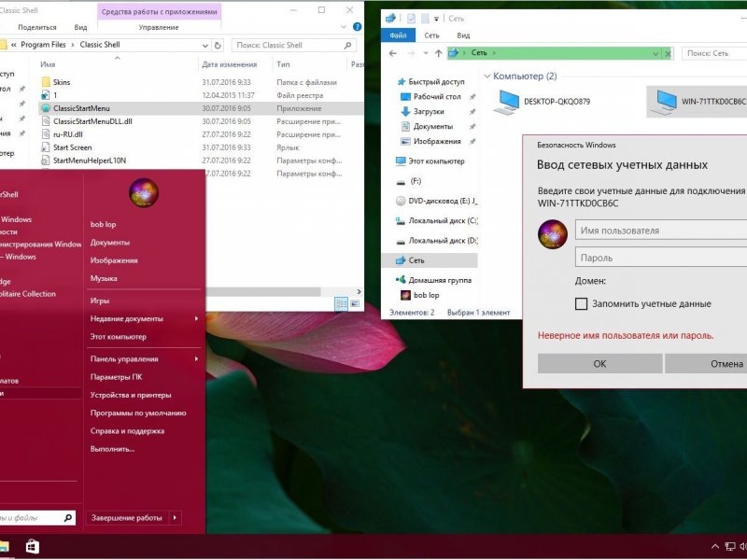Select the DESKTOP-QKQO879 computer icon
The image size is (747, 560).
click(507, 102)
